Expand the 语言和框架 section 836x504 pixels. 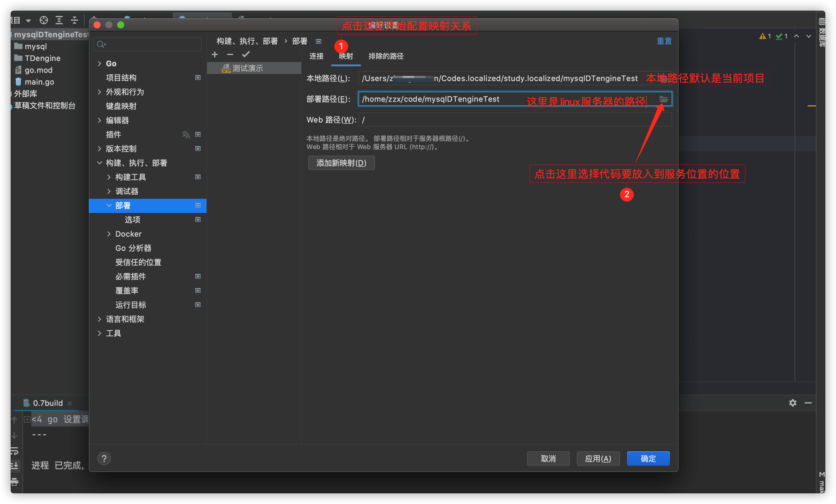point(99,319)
